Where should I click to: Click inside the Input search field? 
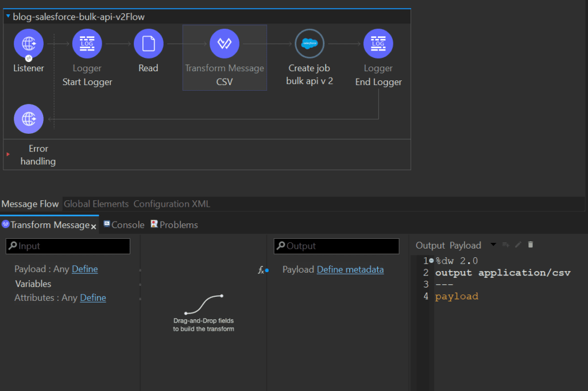[x=67, y=246]
